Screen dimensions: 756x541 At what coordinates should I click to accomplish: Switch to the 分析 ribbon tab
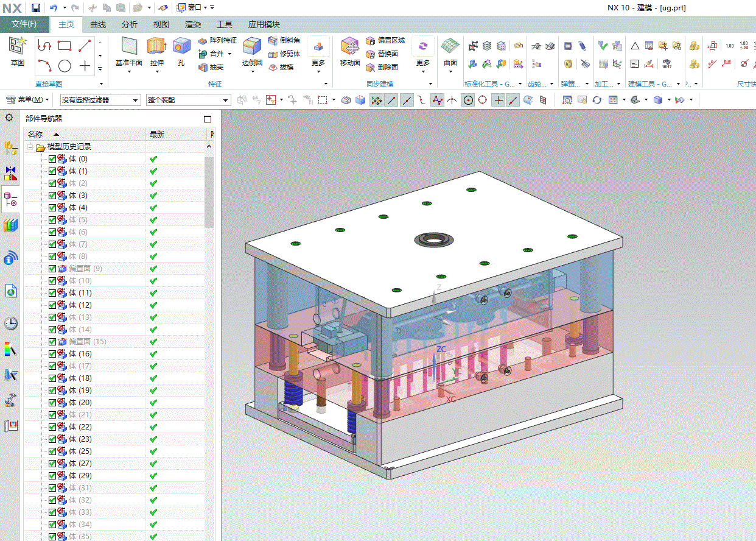pos(129,24)
